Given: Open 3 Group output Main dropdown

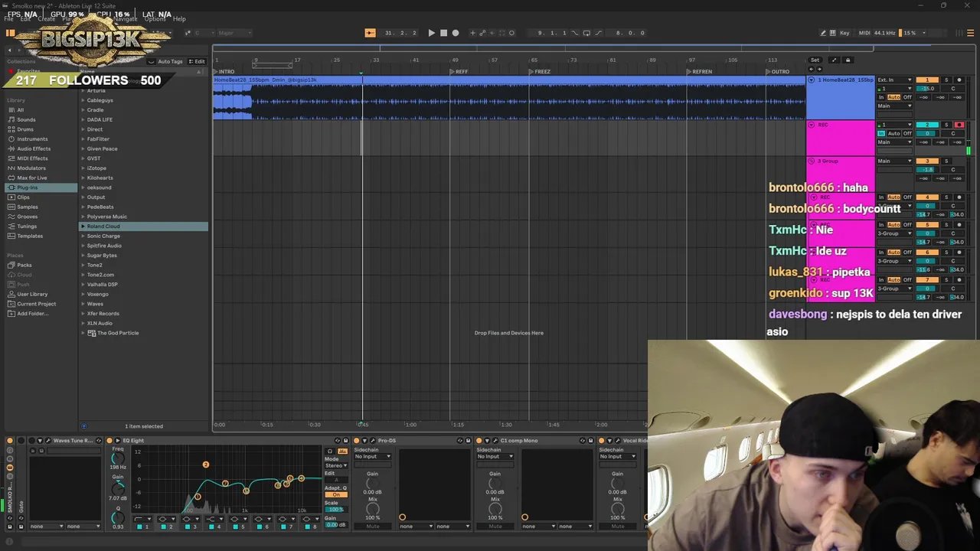Looking at the screenshot, I should [x=895, y=161].
